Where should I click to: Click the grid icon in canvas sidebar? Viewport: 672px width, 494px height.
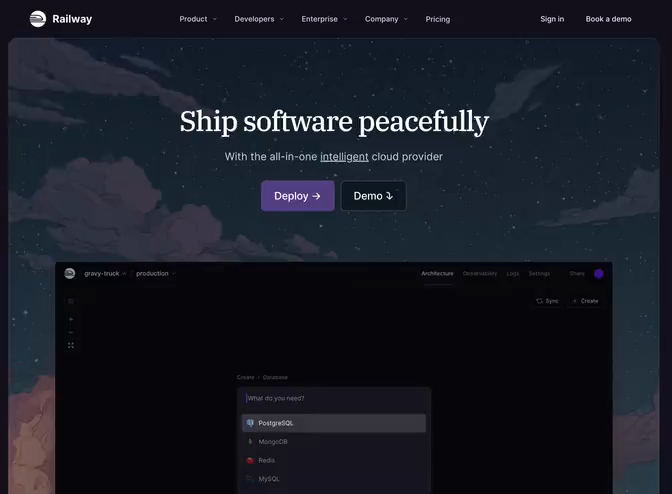coord(71,302)
